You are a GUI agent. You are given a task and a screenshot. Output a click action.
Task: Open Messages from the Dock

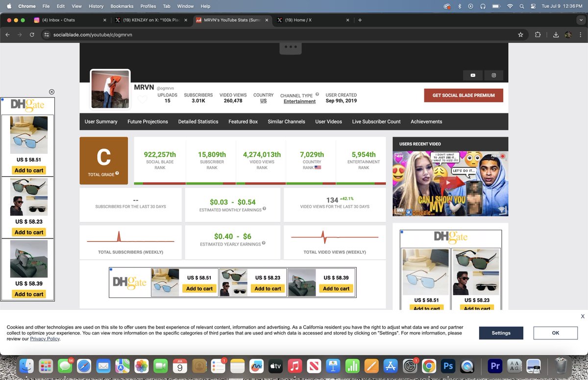tap(65, 365)
